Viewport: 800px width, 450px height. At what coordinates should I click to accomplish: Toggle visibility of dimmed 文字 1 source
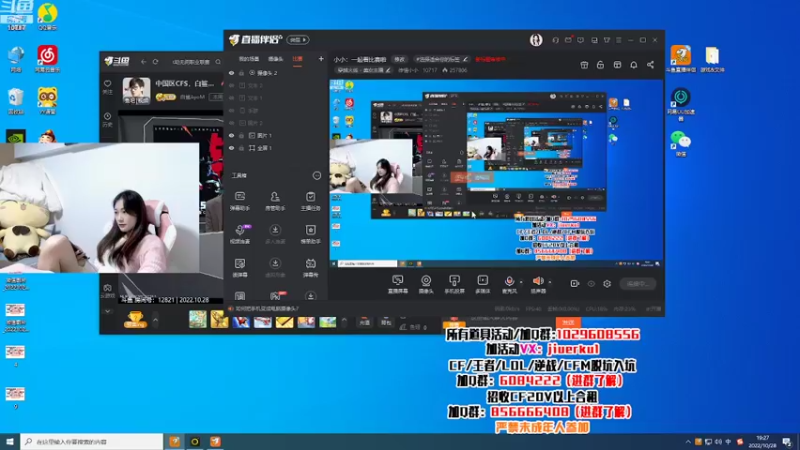[x=232, y=98]
